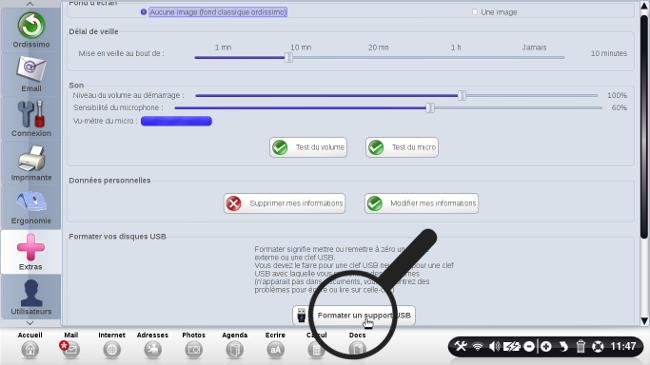Screen dimensions: 650x365
Task: Collapse sidebar using top chevron arrow
Action: pos(30,4)
